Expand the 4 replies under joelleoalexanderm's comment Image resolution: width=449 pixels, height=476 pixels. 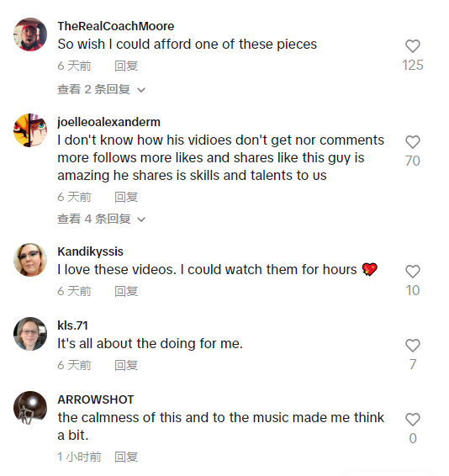point(102,219)
